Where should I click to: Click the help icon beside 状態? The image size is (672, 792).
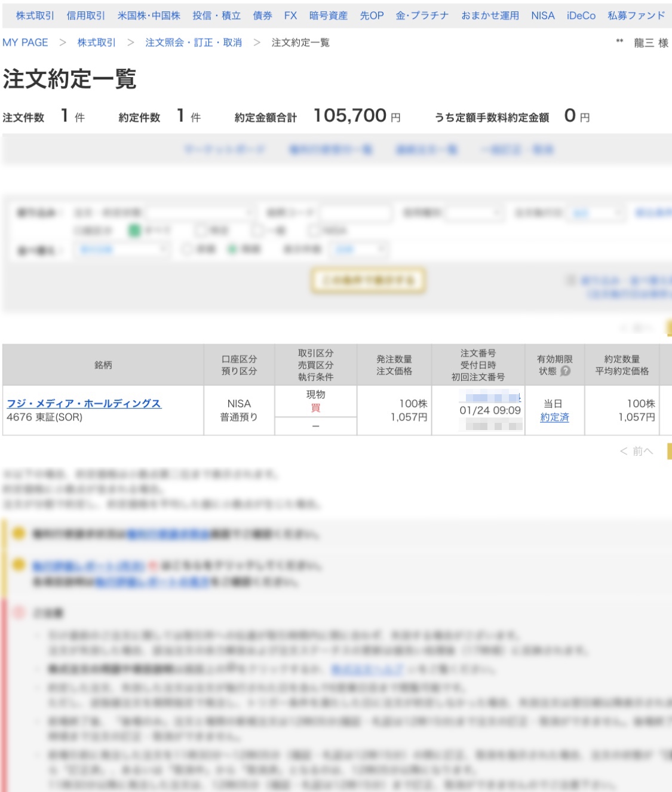(565, 371)
